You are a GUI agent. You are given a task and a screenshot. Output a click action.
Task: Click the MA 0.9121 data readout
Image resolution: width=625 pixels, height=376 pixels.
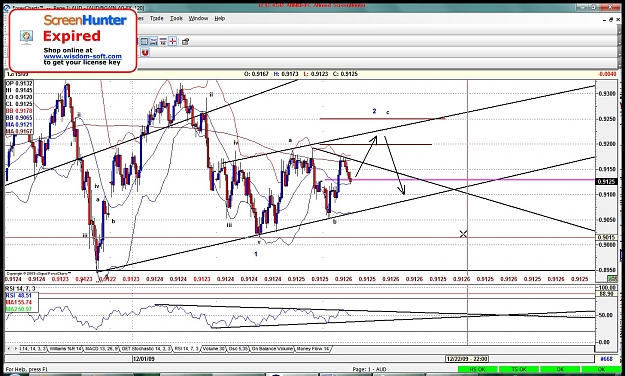coord(19,125)
